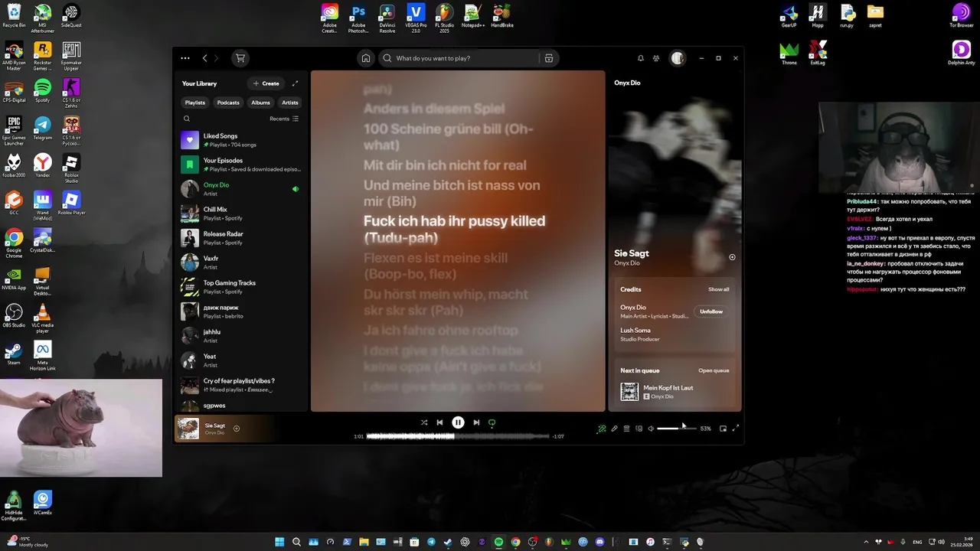Open Telegram desktop shortcut

43,128
